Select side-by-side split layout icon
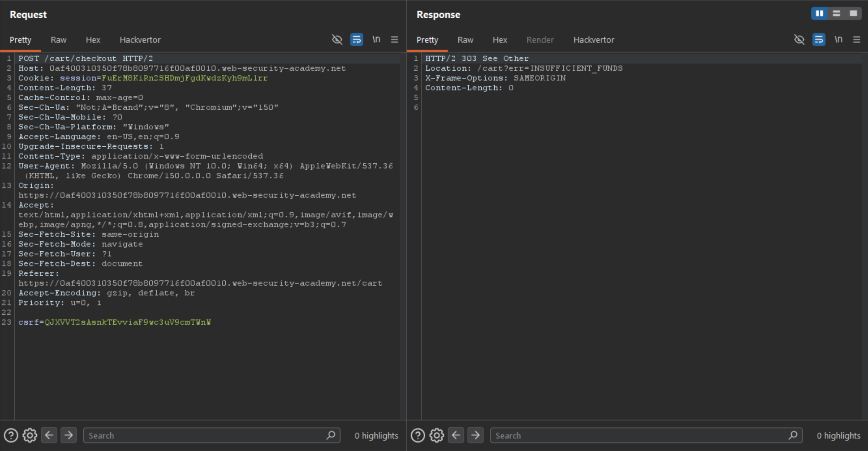868x451 pixels. (x=819, y=13)
